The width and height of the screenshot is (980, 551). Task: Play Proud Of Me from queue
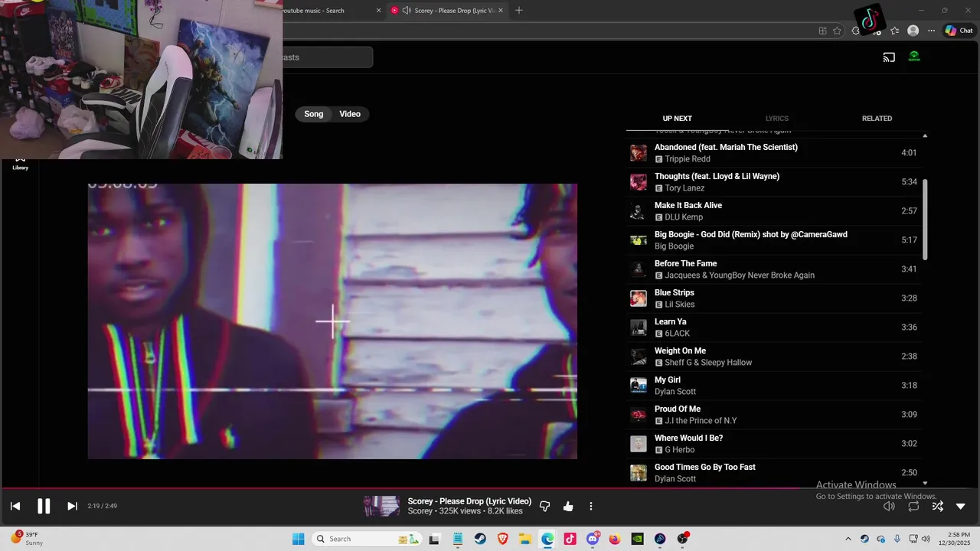tap(773, 414)
